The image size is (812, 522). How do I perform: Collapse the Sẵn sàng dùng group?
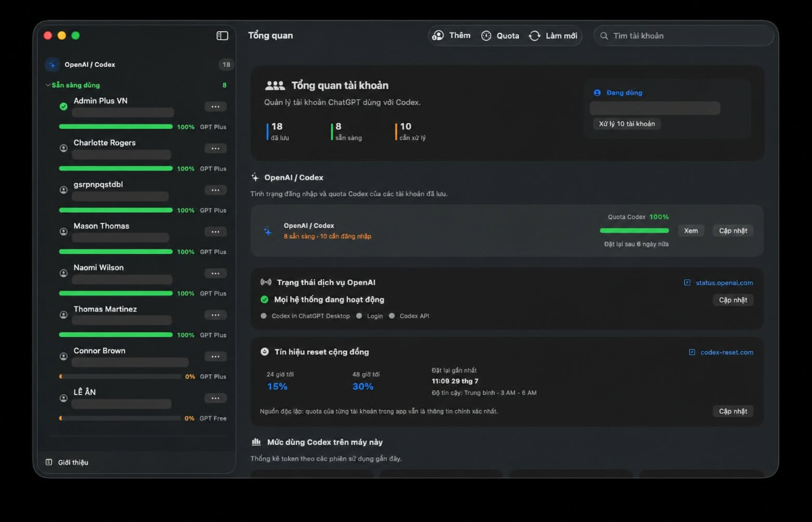48,85
